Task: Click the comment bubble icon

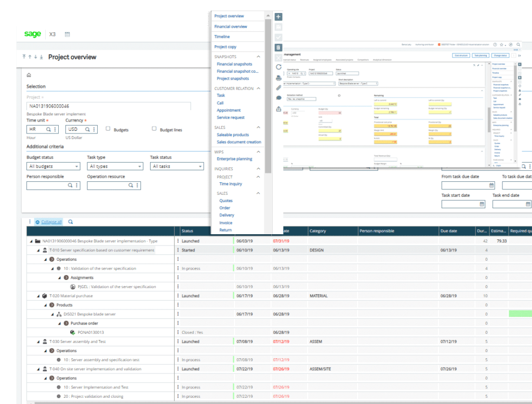Action: tap(278, 98)
